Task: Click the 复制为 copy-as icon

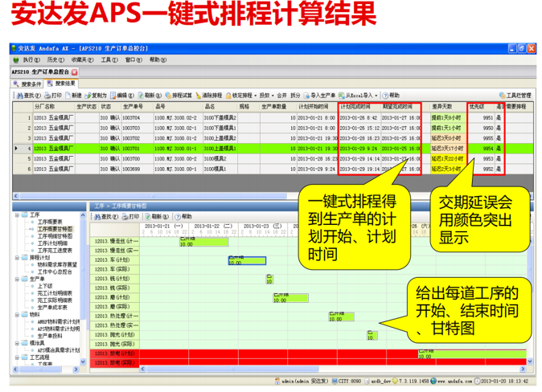Action: point(88,96)
